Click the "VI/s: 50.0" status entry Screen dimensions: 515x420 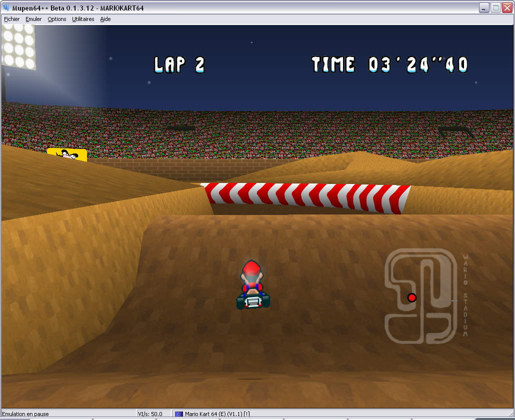pyautogui.click(x=150, y=414)
